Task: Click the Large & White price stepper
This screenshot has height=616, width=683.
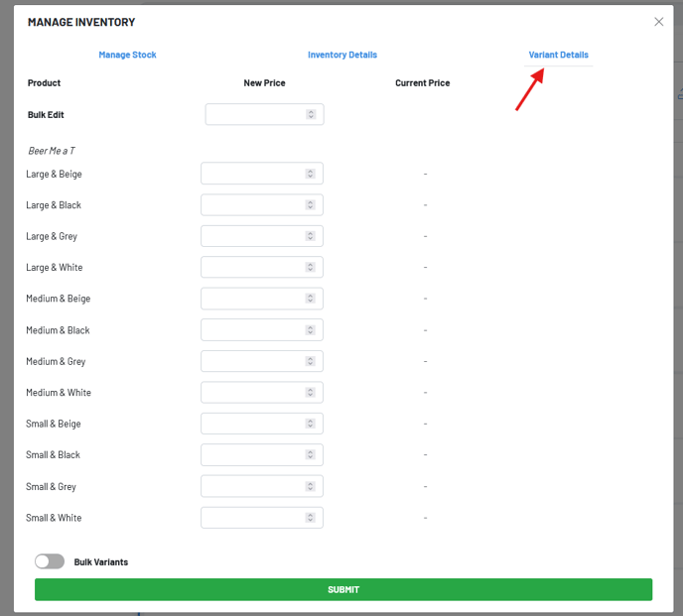Action: 310,267
